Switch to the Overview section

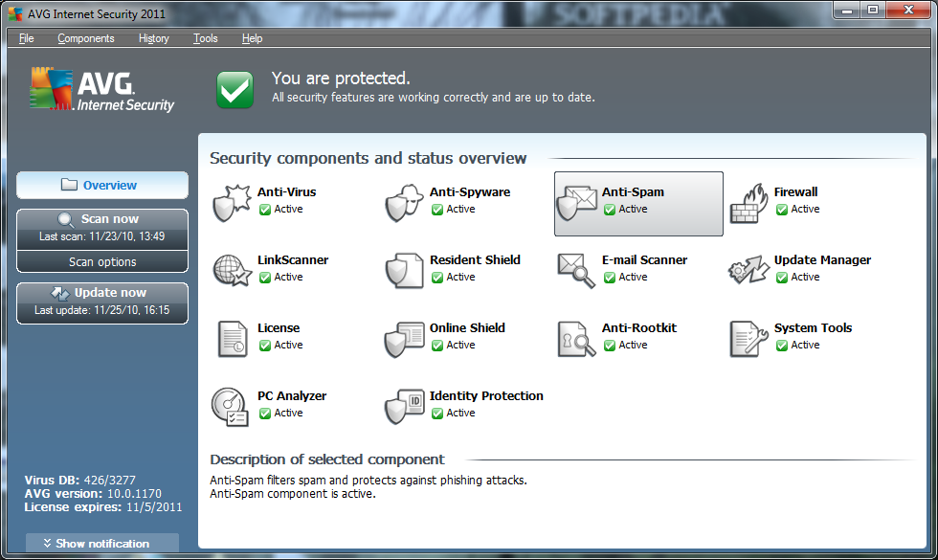point(101,186)
